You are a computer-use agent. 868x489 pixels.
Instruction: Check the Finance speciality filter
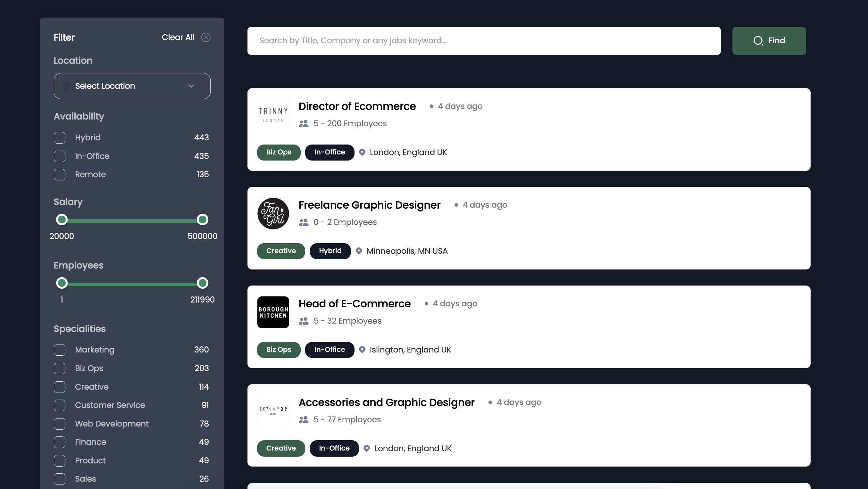[x=60, y=442]
